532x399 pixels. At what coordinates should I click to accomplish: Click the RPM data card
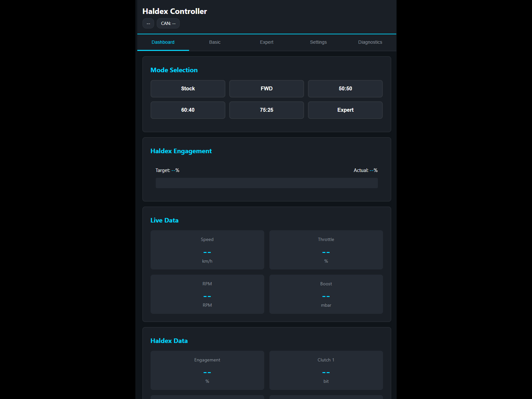tap(207, 294)
